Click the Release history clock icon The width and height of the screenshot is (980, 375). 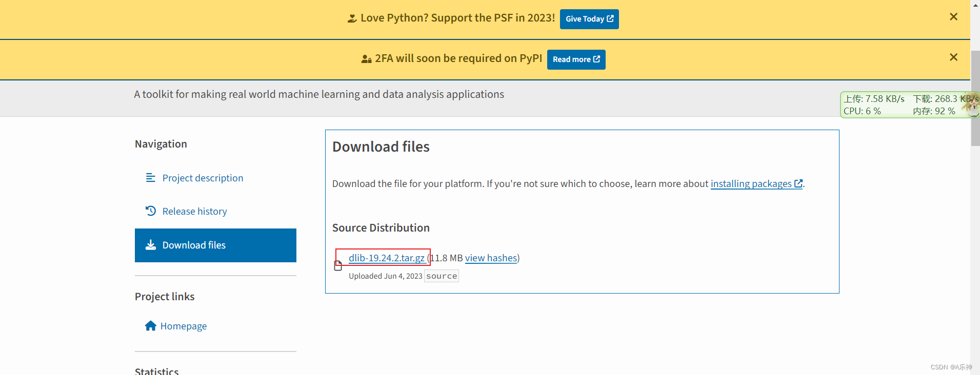click(150, 211)
